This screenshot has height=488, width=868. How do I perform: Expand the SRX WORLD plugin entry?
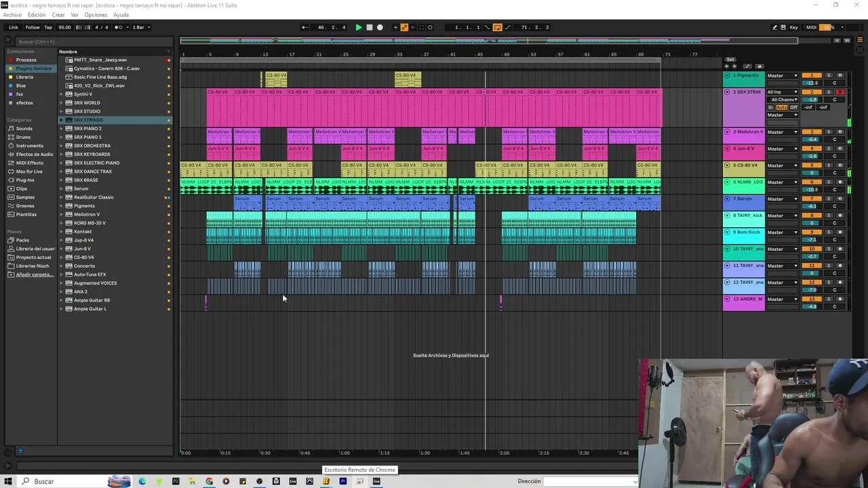tap(61, 103)
